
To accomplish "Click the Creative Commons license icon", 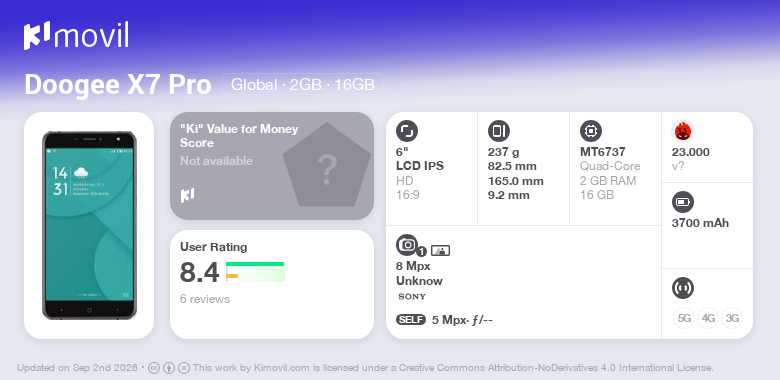I will click(154, 368).
